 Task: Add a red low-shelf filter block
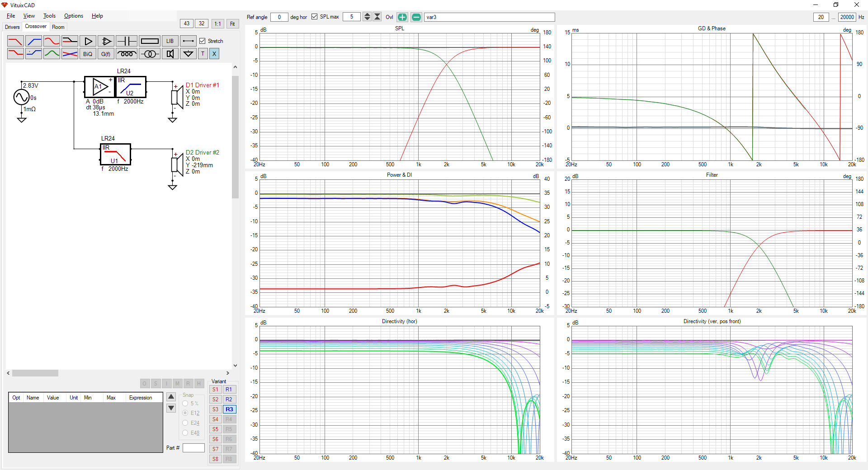15,54
